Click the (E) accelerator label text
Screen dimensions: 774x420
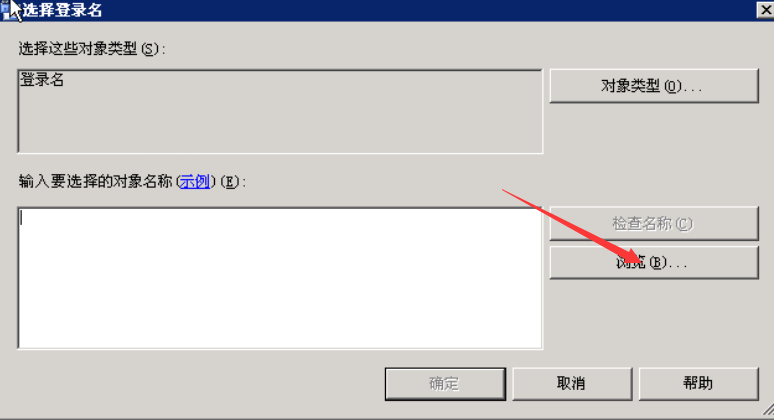point(231,182)
